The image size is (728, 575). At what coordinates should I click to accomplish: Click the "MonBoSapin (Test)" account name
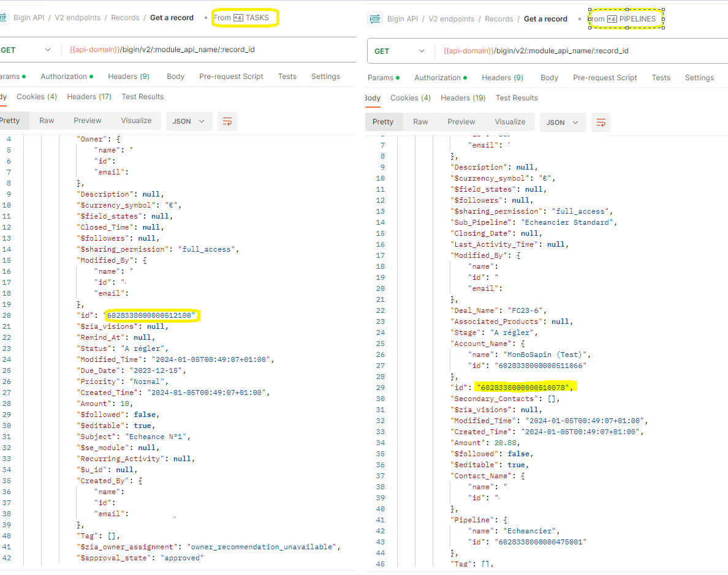[x=545, y=355]
